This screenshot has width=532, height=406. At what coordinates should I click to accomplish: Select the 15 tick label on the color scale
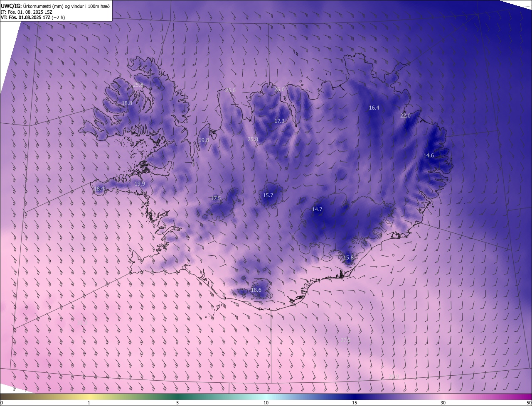(x=355, y=403)
